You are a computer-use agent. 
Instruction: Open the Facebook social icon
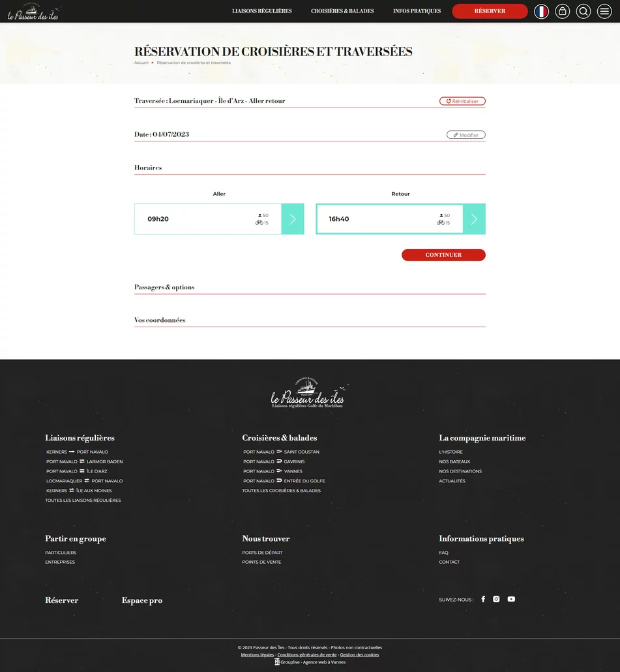coord(483,599)
